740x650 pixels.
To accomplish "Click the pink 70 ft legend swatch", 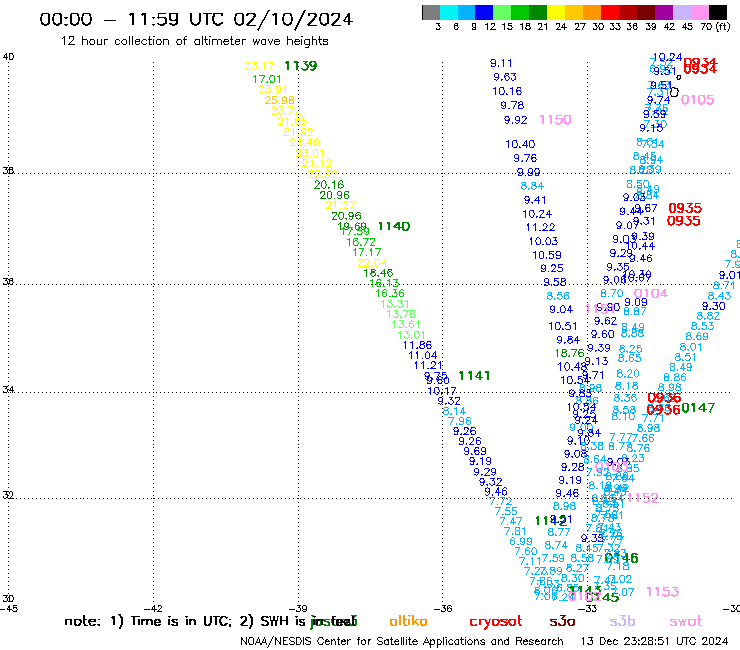I will click(700, 12).
